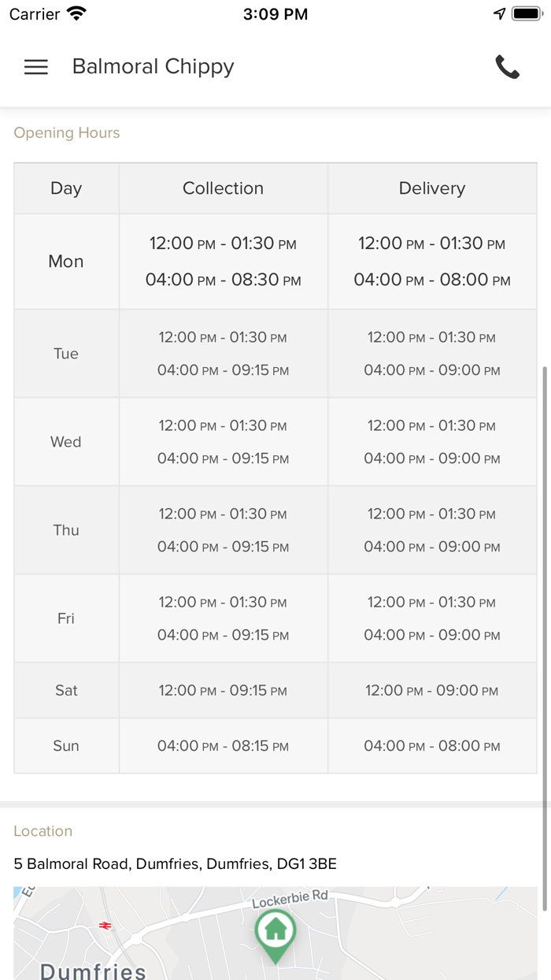Tap the red railway station icon on map
551x980 pixels.
coord(105,926)
